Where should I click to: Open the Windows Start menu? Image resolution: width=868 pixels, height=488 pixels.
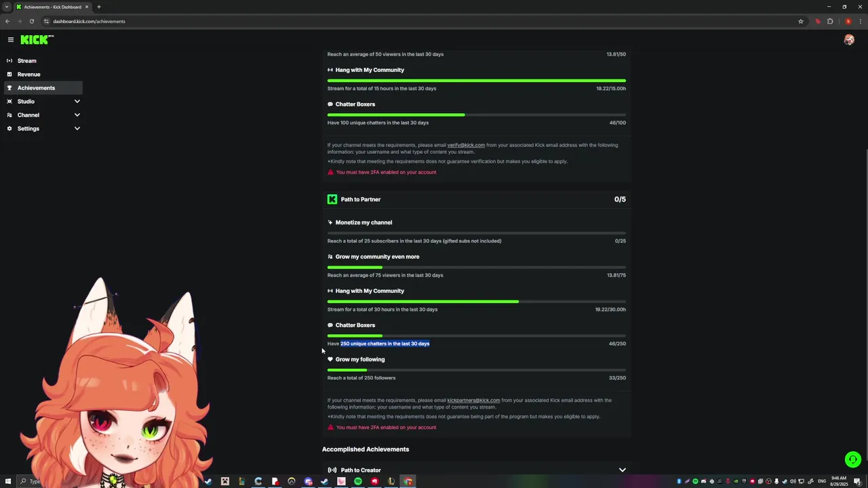pos(8,481)
